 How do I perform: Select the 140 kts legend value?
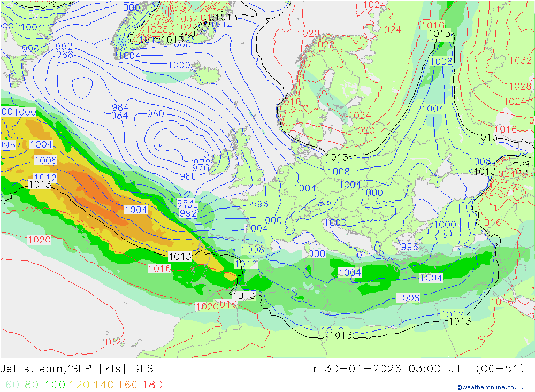103,385
